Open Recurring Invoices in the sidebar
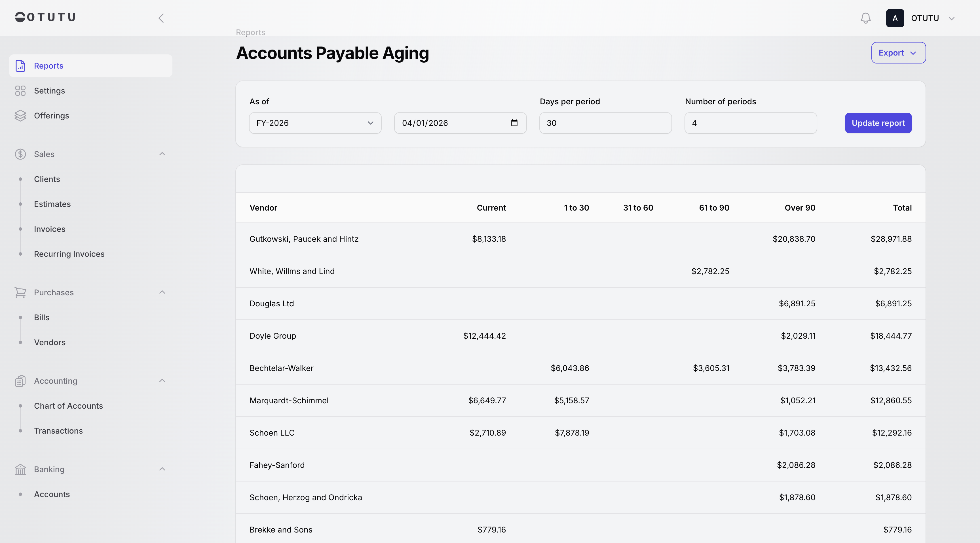Image resolution: width=980 pixels, height=543 pixels. [x=69, y=254]
